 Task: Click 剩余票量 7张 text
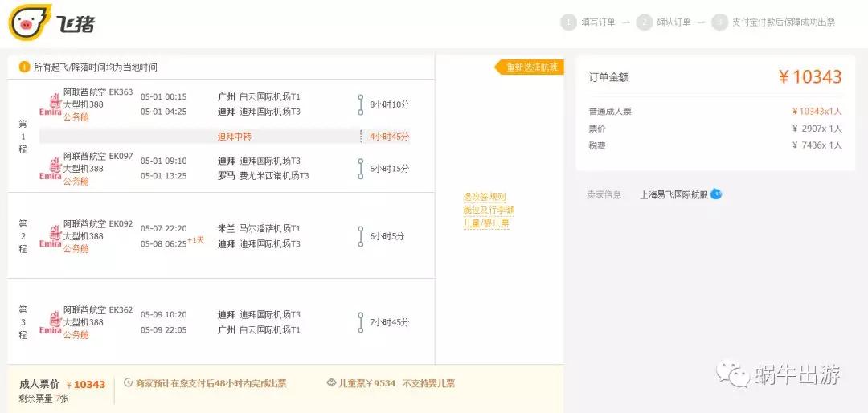tap(43, 398)
